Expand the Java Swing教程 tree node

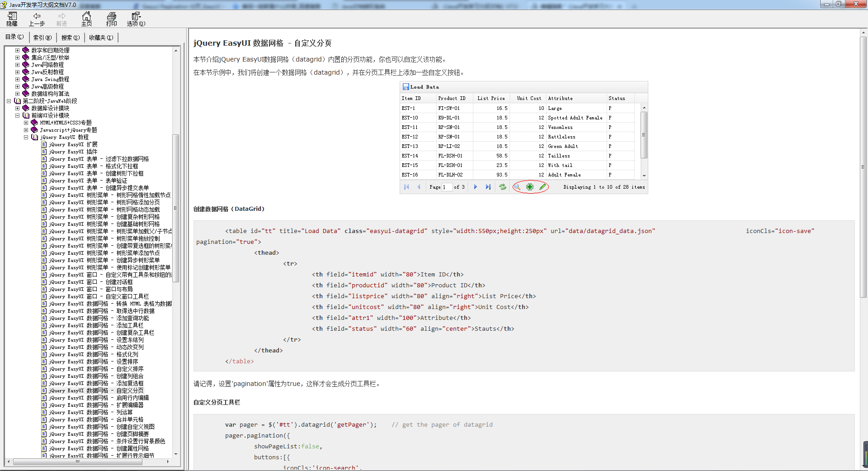tap(17, 79)
